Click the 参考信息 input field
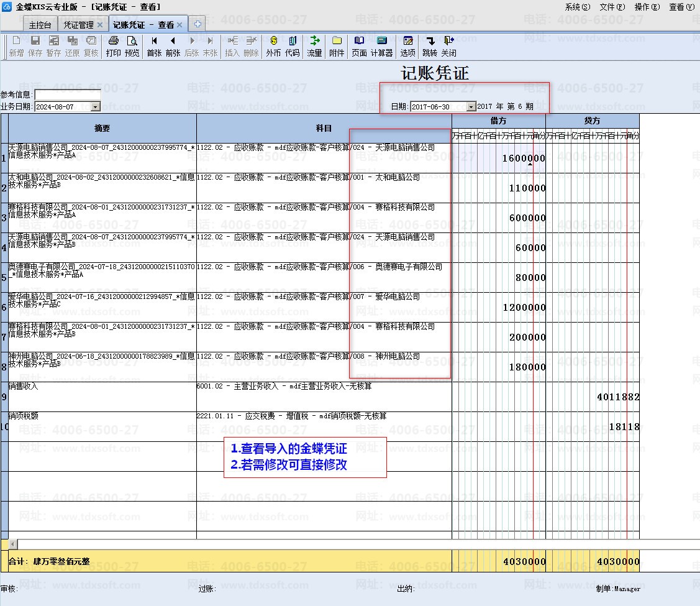This screenshot has height=606, width=700. [x=67, y=94]
